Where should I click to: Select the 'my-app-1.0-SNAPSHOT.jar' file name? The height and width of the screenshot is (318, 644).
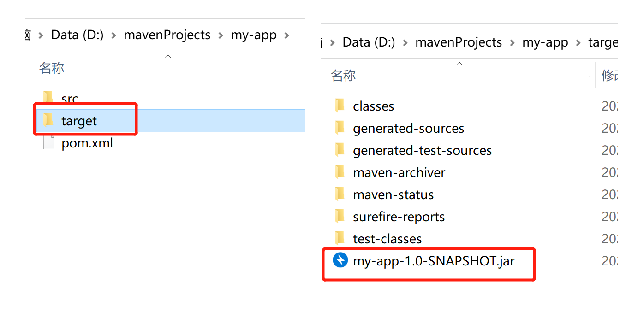434,261
